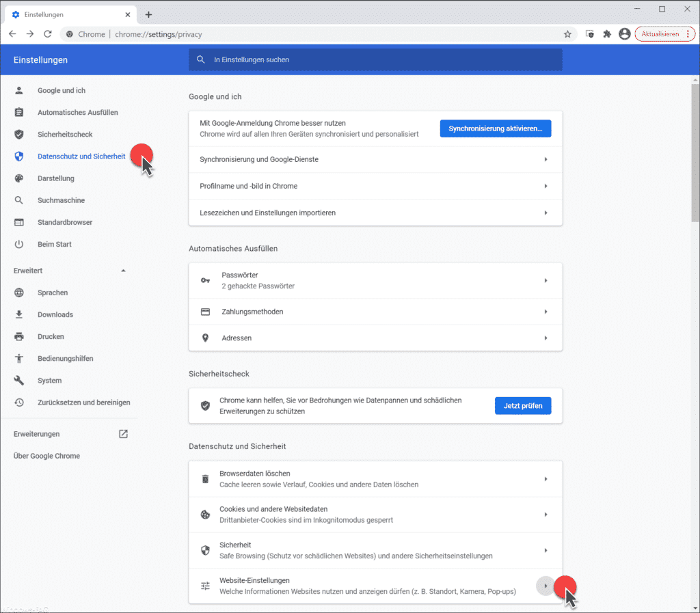Expand Profilname und -bild in Chrome arrow
The height and width of the screenshot is (613, 700).
pyautogui.click(x=546, y=186)
